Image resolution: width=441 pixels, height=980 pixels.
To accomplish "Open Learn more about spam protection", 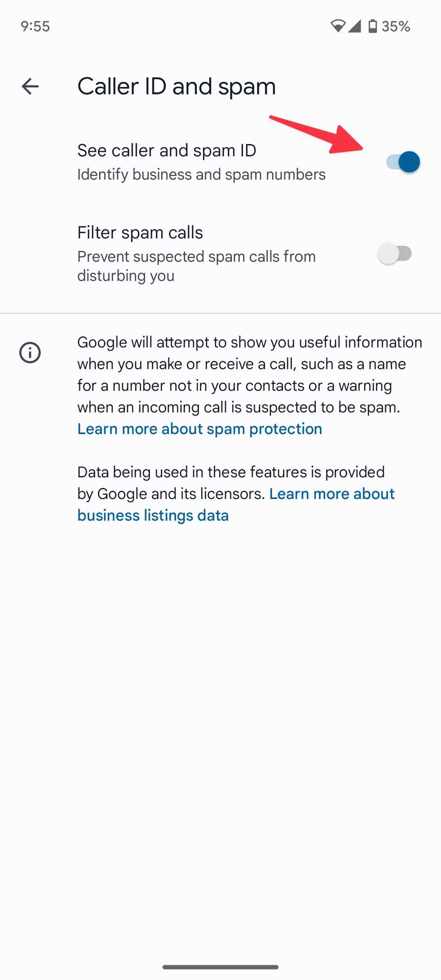I will pyautogui.click(x=199, y=429).
